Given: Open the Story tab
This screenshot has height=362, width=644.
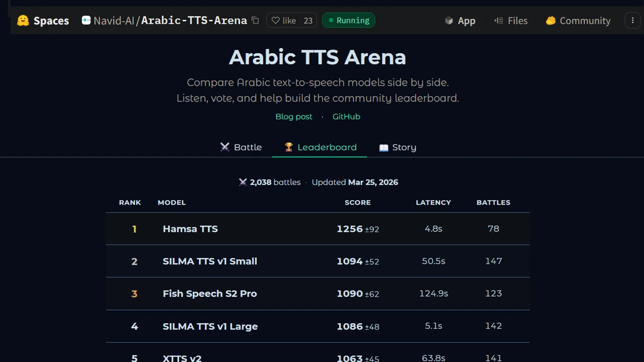Looking at the screenshot, I should point(405,147).
